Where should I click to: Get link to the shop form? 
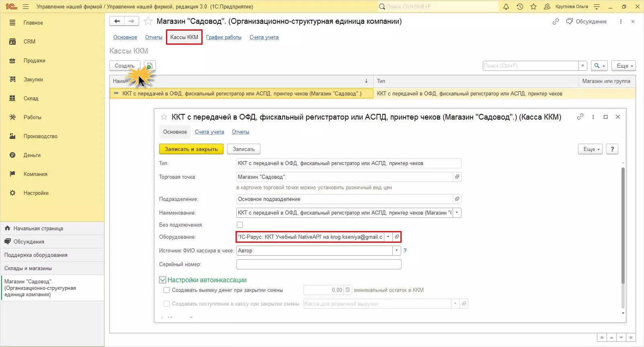556,22
